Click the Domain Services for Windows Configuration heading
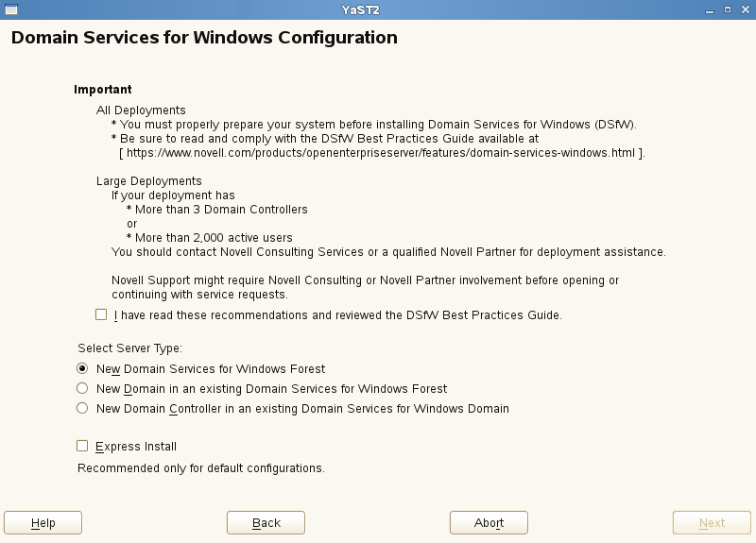Image resolution: width=756 pixels, height=543 pixels. point(204,39)
